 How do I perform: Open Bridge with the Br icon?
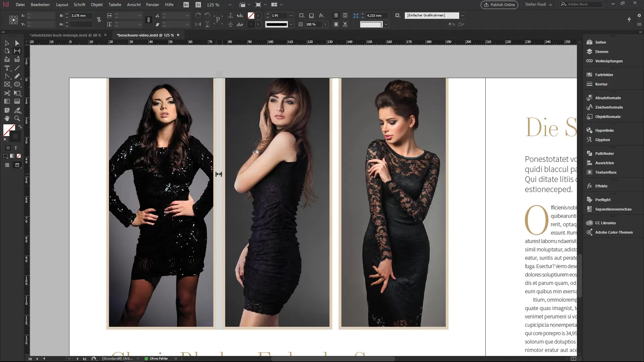[186, 5]
